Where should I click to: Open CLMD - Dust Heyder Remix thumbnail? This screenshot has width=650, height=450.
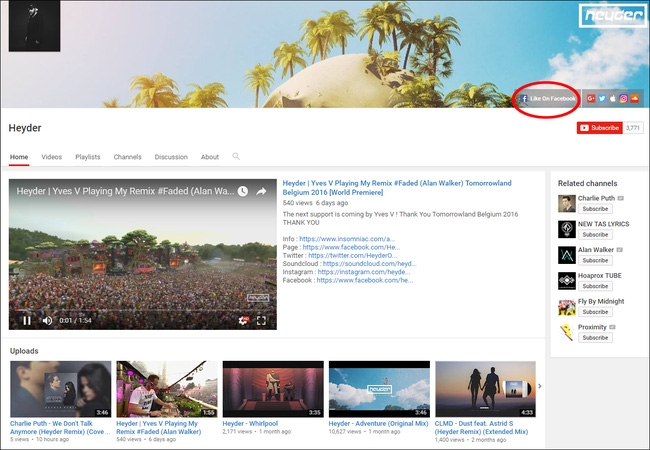(485, 389)
